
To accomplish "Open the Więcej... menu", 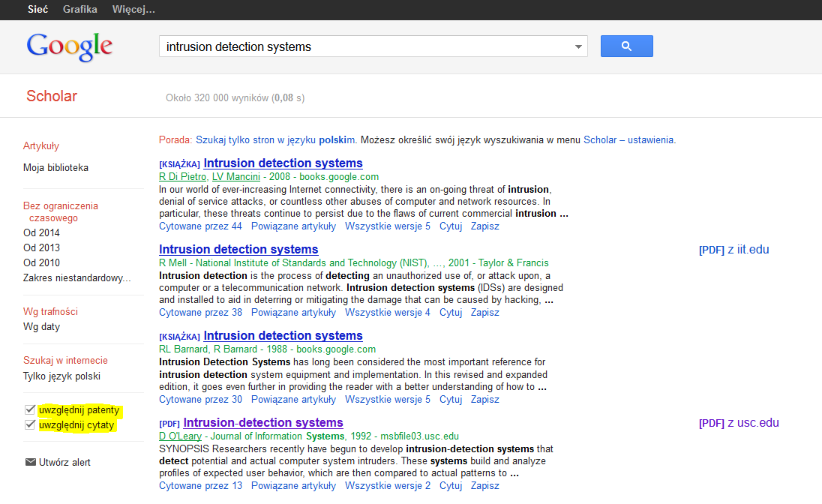I will 133,10.
